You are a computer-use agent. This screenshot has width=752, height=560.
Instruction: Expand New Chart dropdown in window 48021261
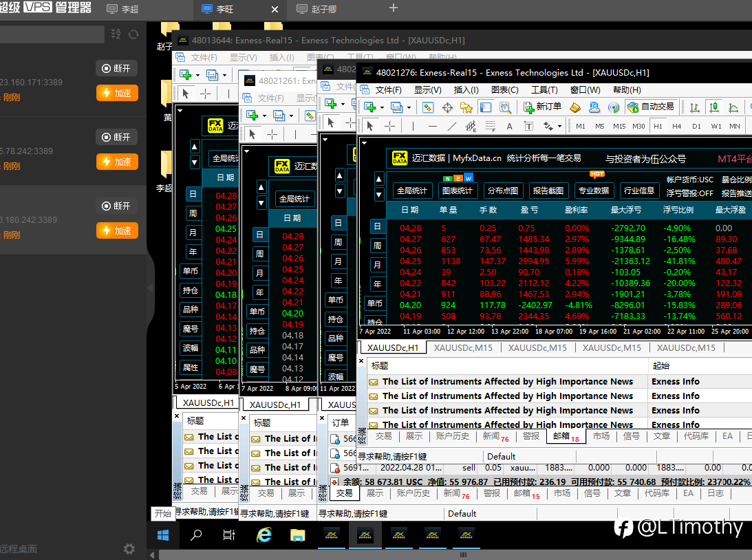coord(264,116)
